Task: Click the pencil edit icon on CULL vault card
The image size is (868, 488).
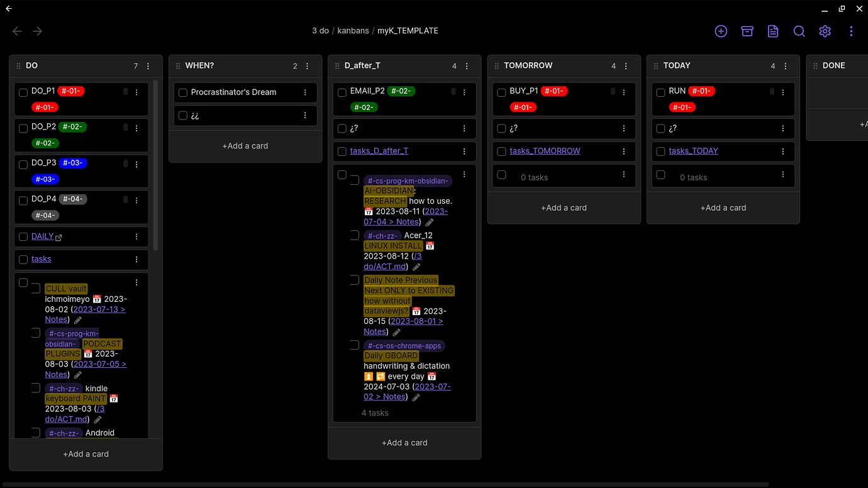Action: (77, 319)
